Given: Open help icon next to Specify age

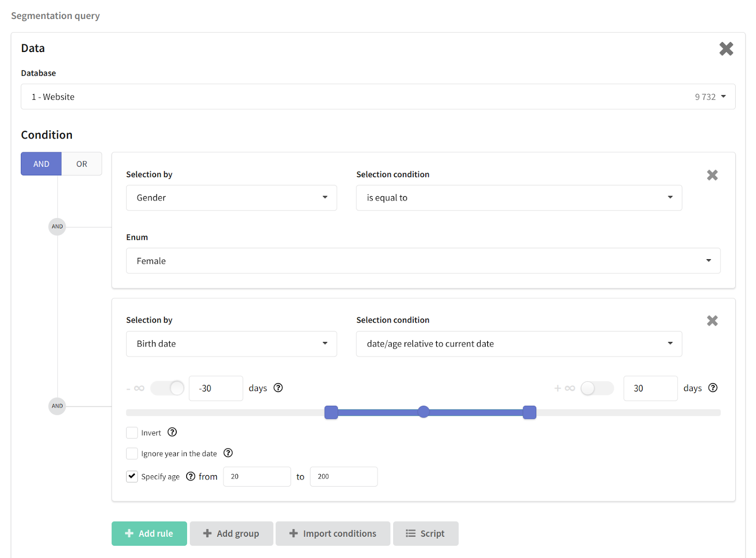Looking at the screenshot, I should click(190, 476).
